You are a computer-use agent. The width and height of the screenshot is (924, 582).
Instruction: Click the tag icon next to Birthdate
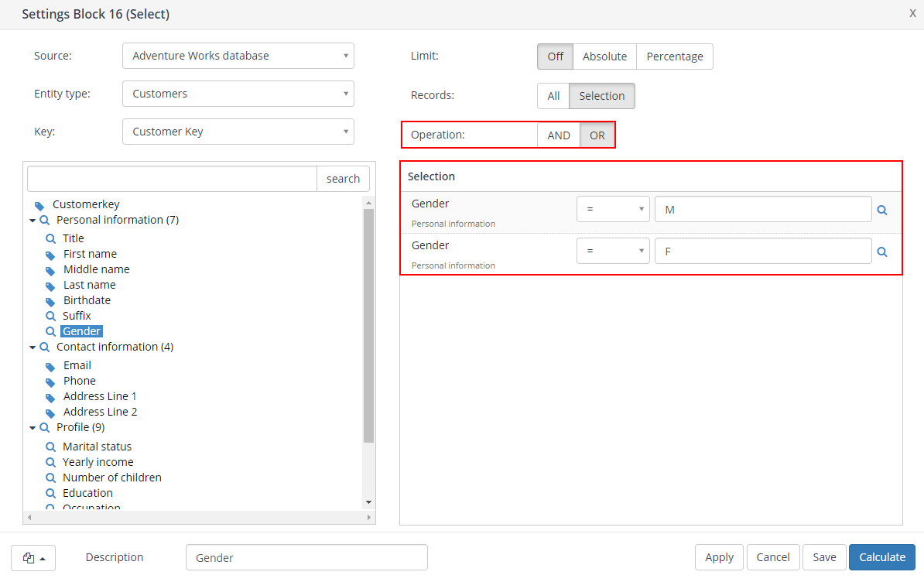click(50, 301)
